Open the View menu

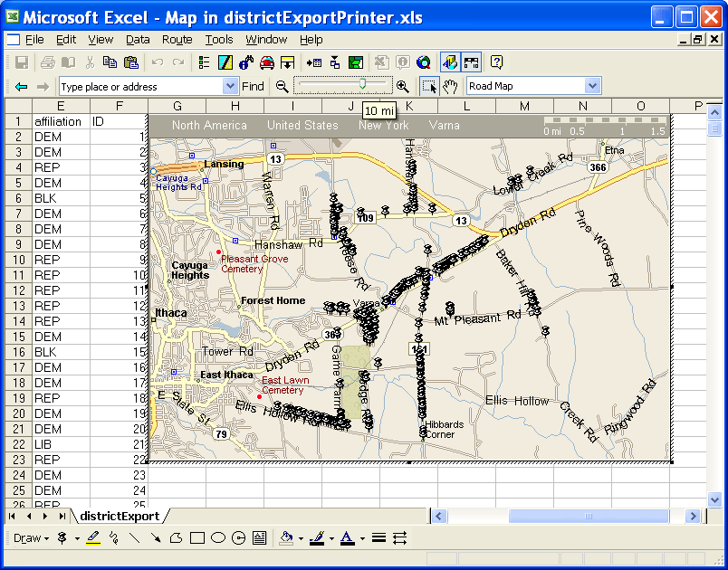click(101, 40)
